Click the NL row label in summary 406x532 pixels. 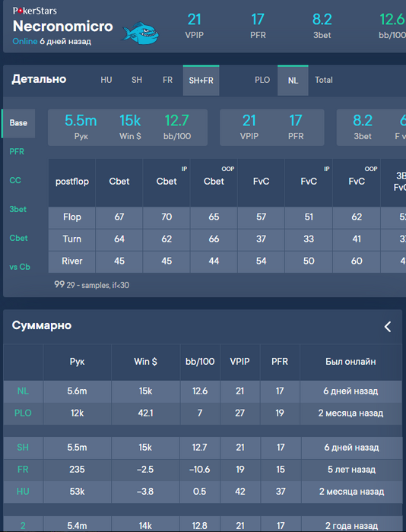pyautogui.click(x=23, y=391)
